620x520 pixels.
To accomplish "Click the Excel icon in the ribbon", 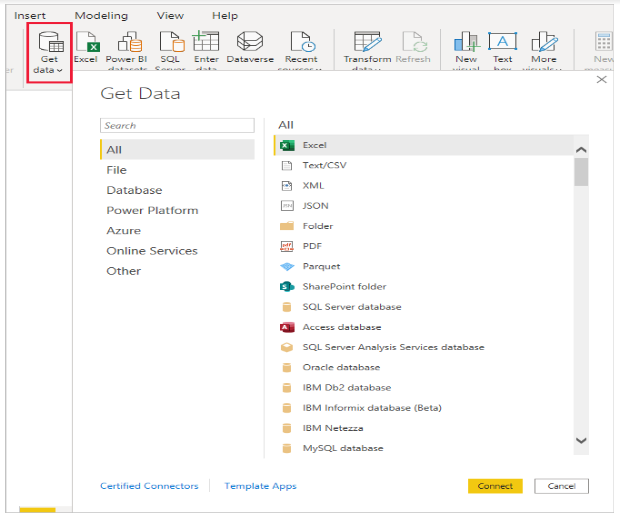I will pos(86,42).
